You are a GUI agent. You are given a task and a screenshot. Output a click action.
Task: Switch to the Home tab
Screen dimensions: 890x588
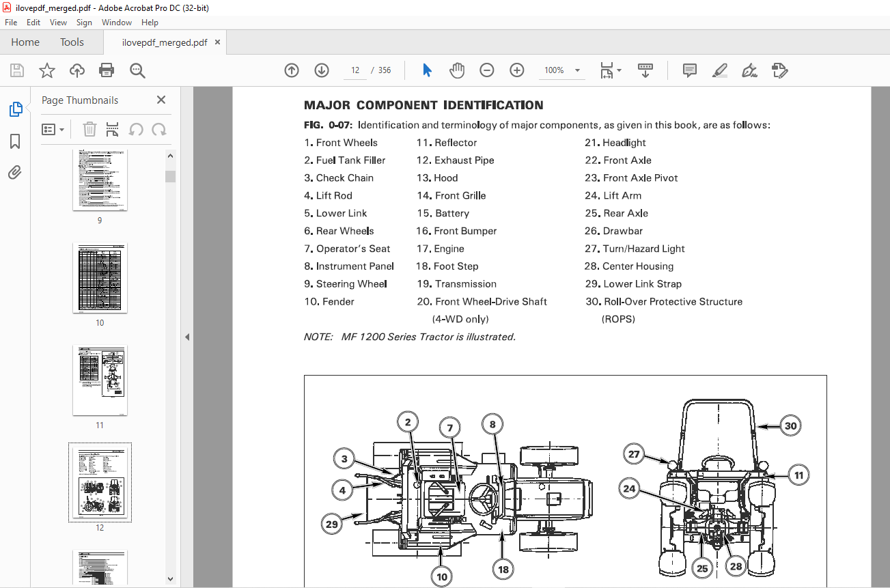tap(25, 42)
